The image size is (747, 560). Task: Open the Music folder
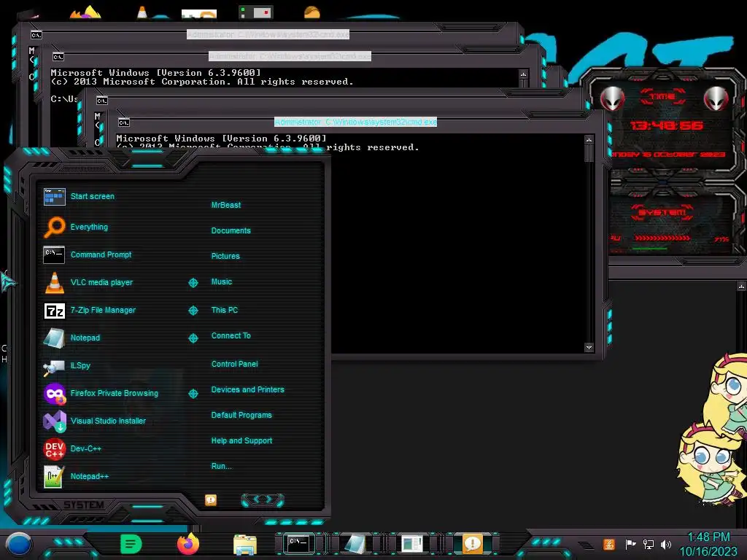pyautogui.click(x=222, y=282)
